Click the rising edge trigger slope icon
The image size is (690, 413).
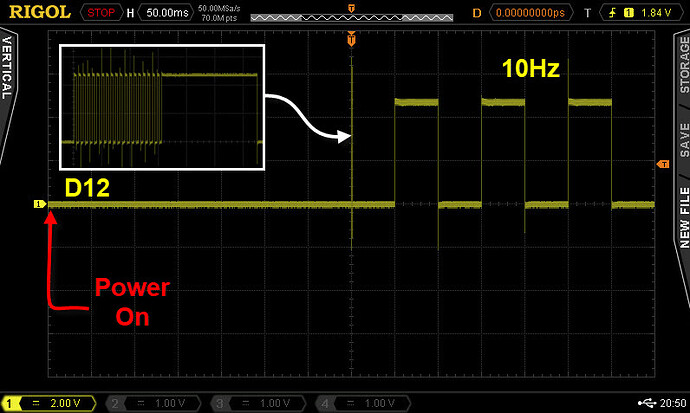click(x=612, y=13)
